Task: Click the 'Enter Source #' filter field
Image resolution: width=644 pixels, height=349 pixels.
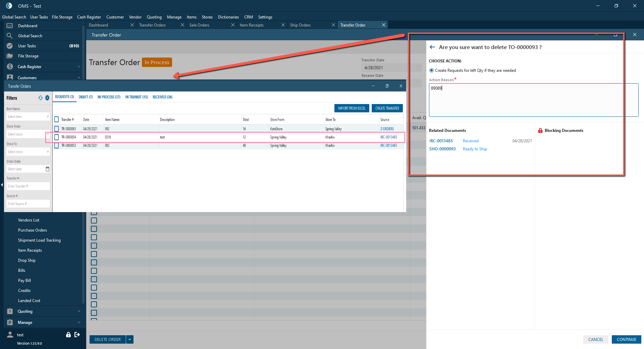Action: pos(28,204)
